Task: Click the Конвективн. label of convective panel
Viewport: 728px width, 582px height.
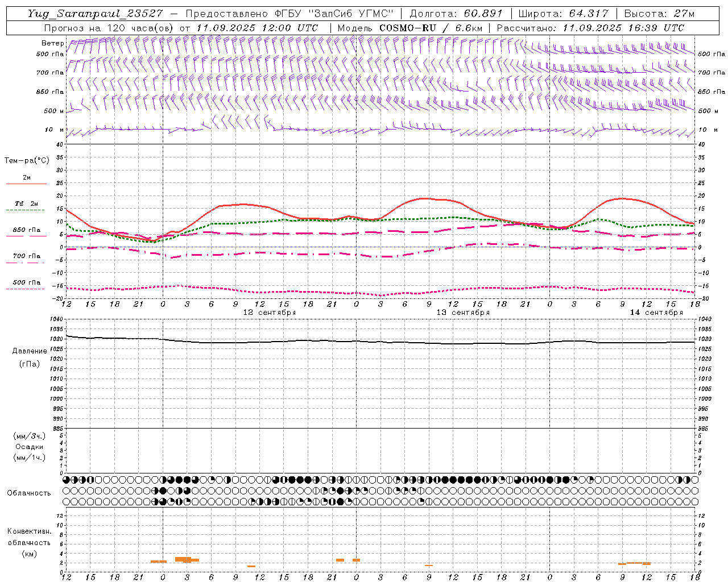Action: [29, 531]
